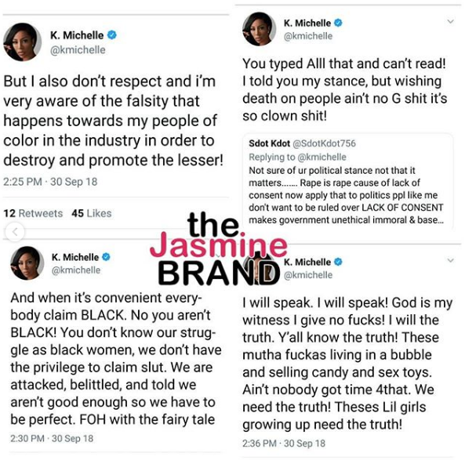The image size is (476, 460).
Task: Expand the top-right tweet options chevron
Action: click(450, 21)
